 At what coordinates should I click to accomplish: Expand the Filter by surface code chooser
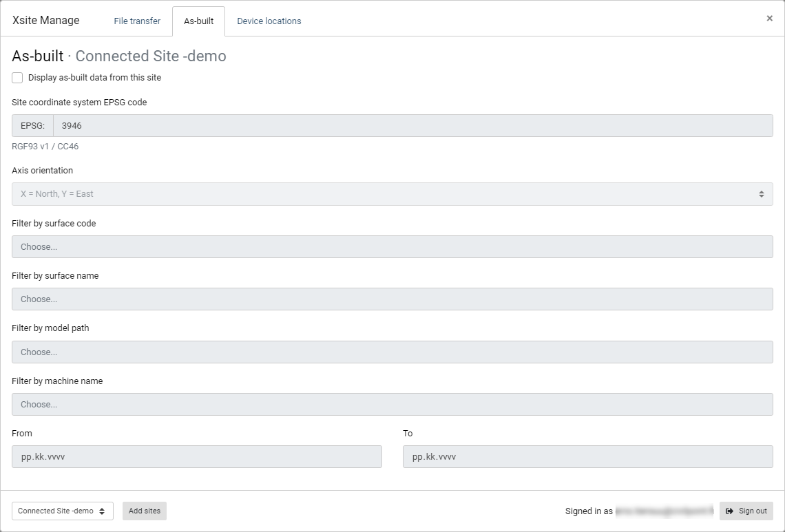392,246
